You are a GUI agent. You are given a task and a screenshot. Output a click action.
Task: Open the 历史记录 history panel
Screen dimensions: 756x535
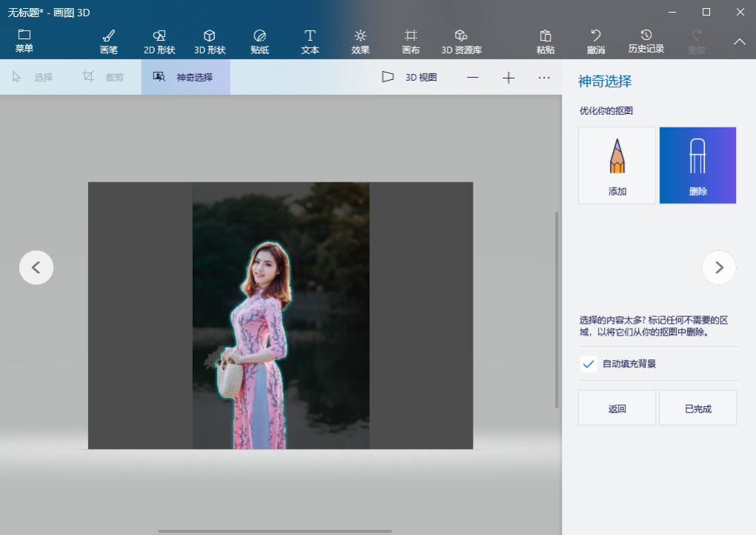646,42
